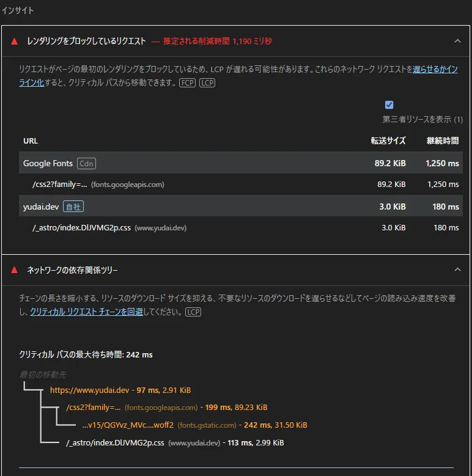Click the ネットワークの依存関係ツリー heading
This screenshot has width=472, height=476.
coord(72,270)
